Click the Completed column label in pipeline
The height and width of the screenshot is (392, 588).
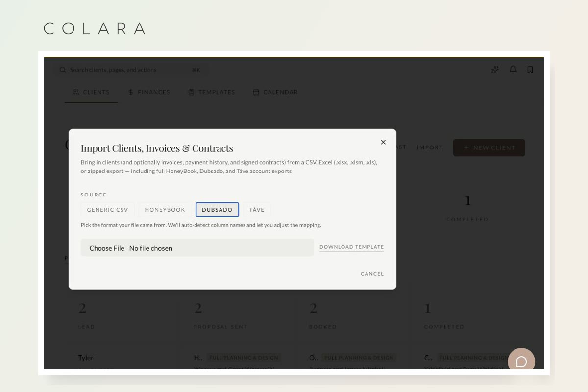click(x=444, y=327)
